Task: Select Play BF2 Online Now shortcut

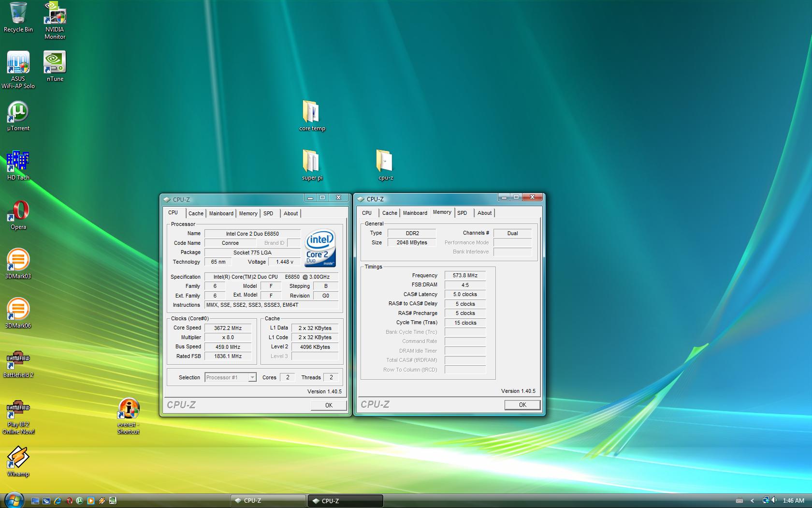Action: coord(18,418)
